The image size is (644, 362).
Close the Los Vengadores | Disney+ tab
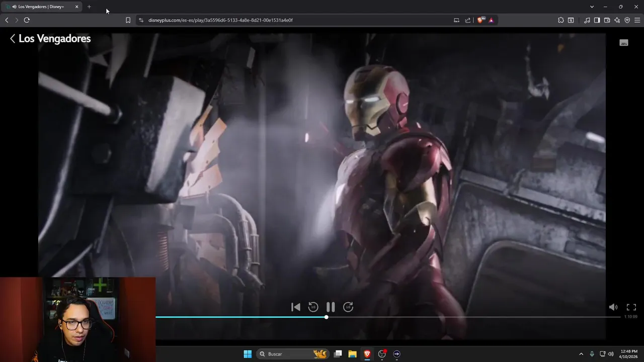point(76,7)
